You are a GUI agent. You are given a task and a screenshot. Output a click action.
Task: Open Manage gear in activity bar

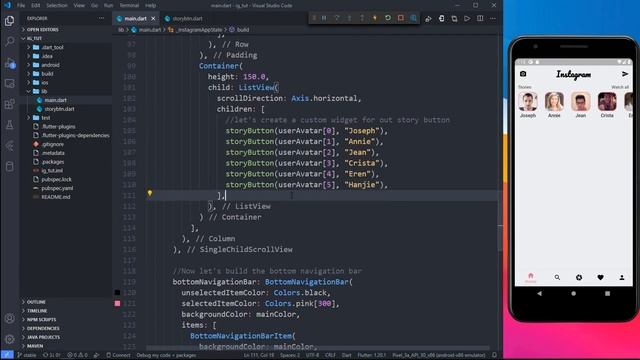pyautogui.click(x=9, y=339)
